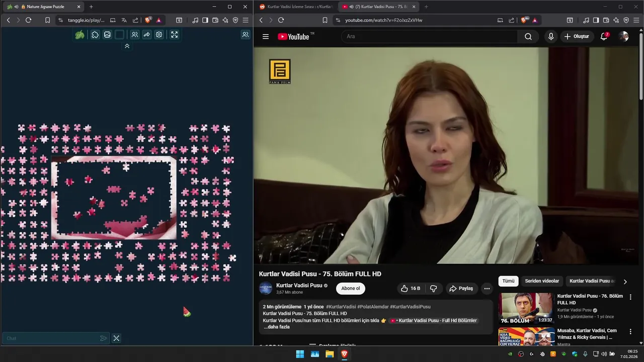Open Brave main menu in YouTube window
Viewport: 644px width, 362px height.
pos(636,20)
